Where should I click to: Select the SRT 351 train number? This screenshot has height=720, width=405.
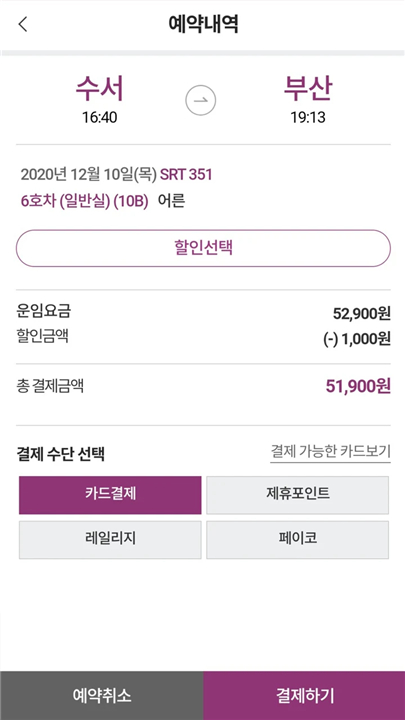(186, 175)
